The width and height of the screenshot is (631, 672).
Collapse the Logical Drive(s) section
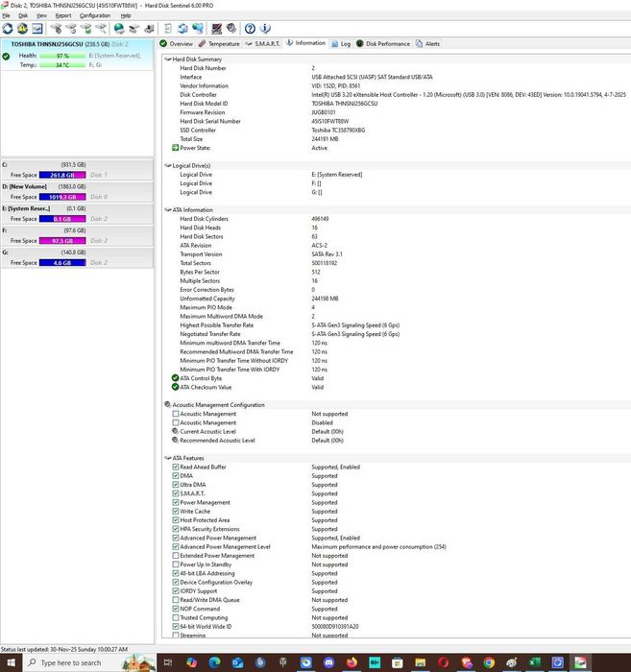[168, 165]
